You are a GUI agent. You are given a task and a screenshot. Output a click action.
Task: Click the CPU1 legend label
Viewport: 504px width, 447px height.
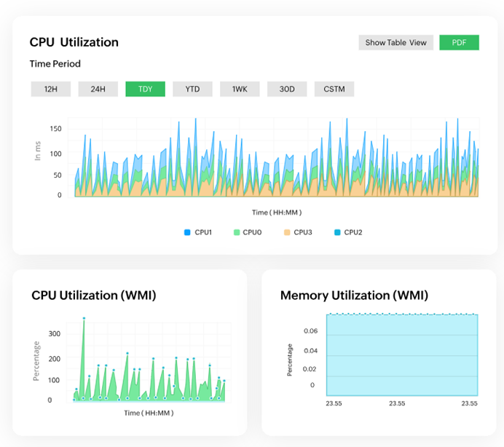203,233
